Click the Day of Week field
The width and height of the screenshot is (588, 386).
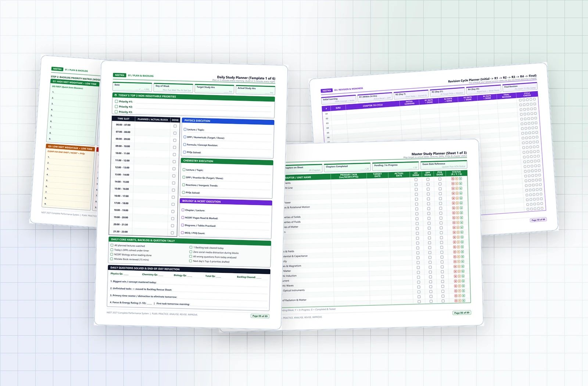pyautogui.click(x=173, y=88)
